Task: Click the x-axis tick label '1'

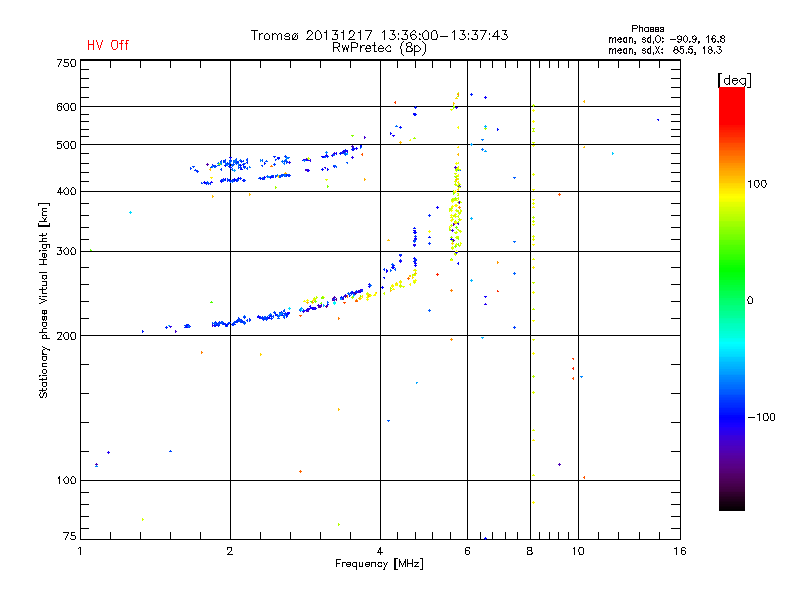Action: click(x=80, y=551)
